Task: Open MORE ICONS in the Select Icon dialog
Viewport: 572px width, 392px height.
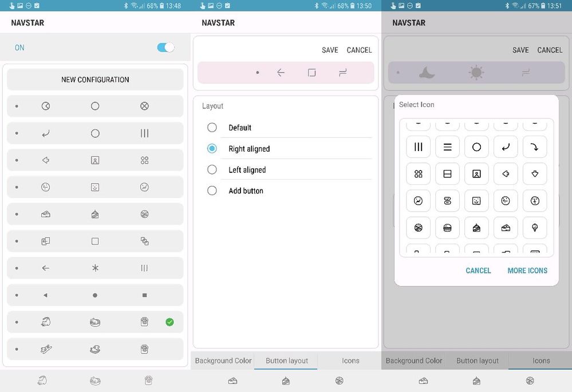Action: pos(527,271)
